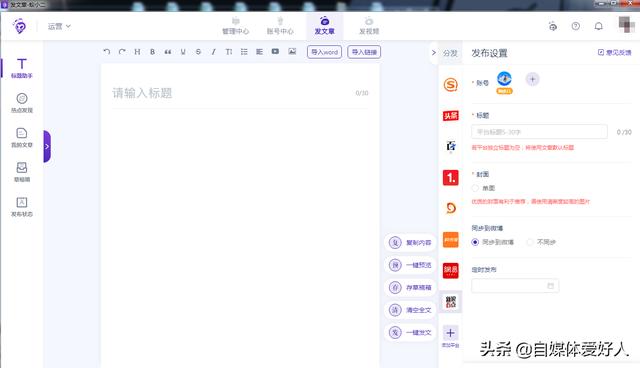This screenshot has height=368, width=640.
Task: Insert an image into the article
Action: 292,52
